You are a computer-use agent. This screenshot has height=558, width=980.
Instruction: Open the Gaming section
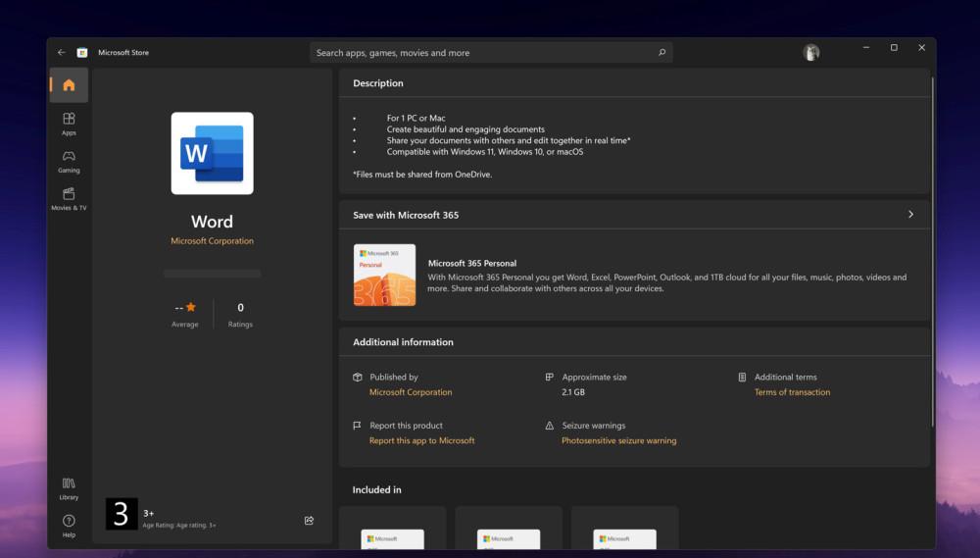pyautogui.click(x=69, y=162)
